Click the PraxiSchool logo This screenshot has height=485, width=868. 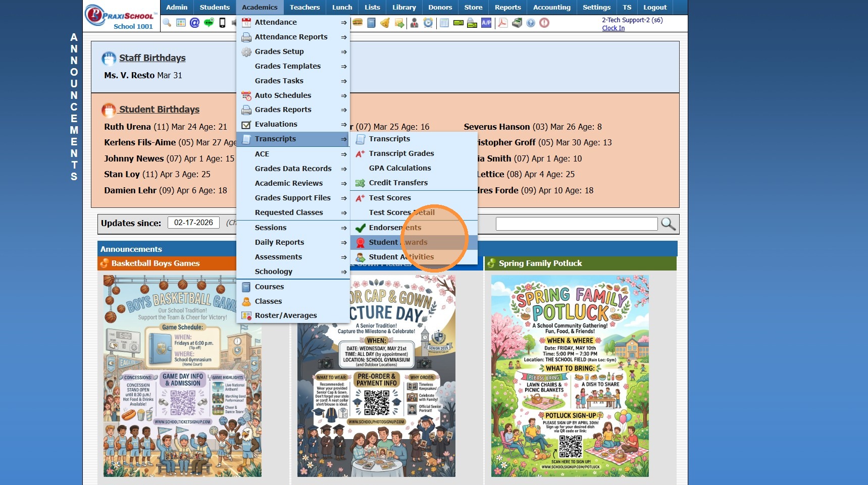(120, 15)
